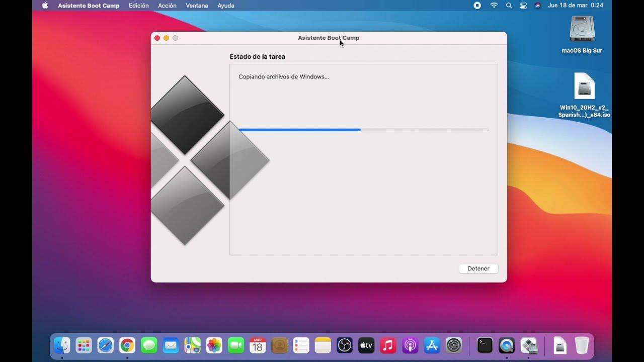The width and height of the screenshot is (644, 362).
Task: Open the Ayuda menu
Action: point(226,6)
